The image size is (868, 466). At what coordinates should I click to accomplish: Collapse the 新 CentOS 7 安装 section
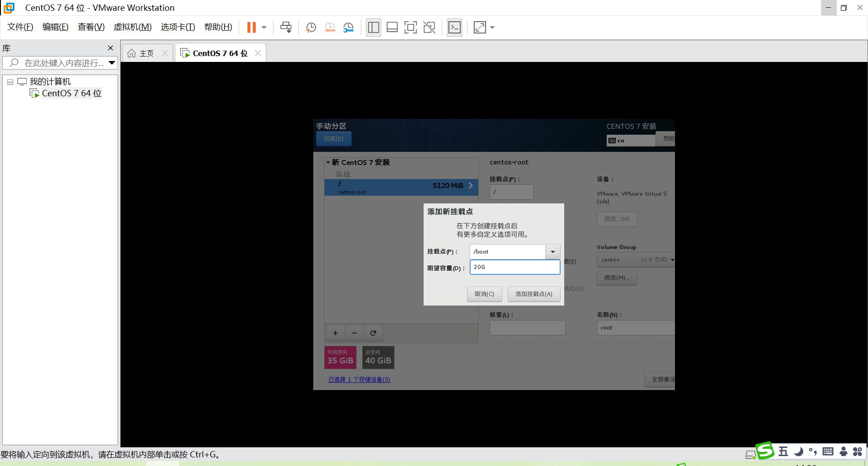(x=328, y=162)
